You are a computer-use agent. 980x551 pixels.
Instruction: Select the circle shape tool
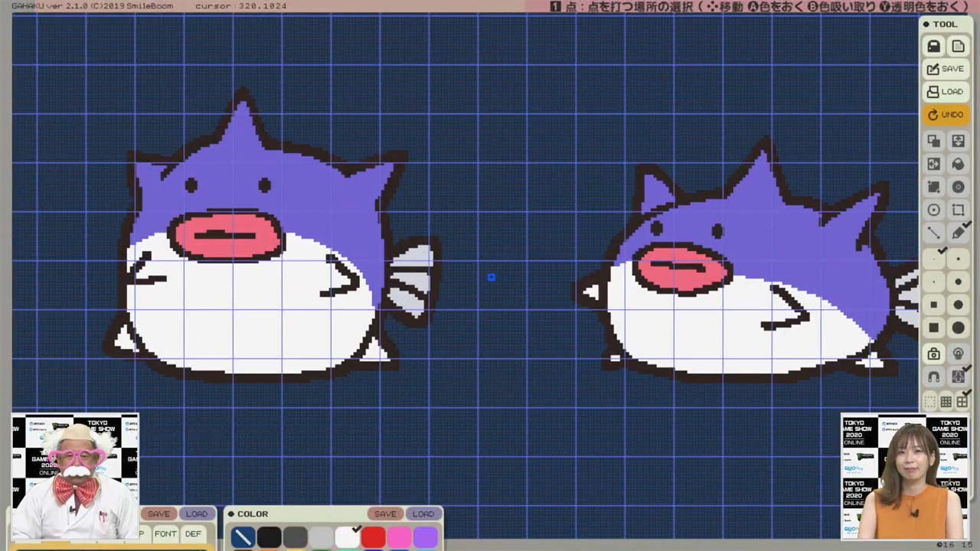click(933, 210)
